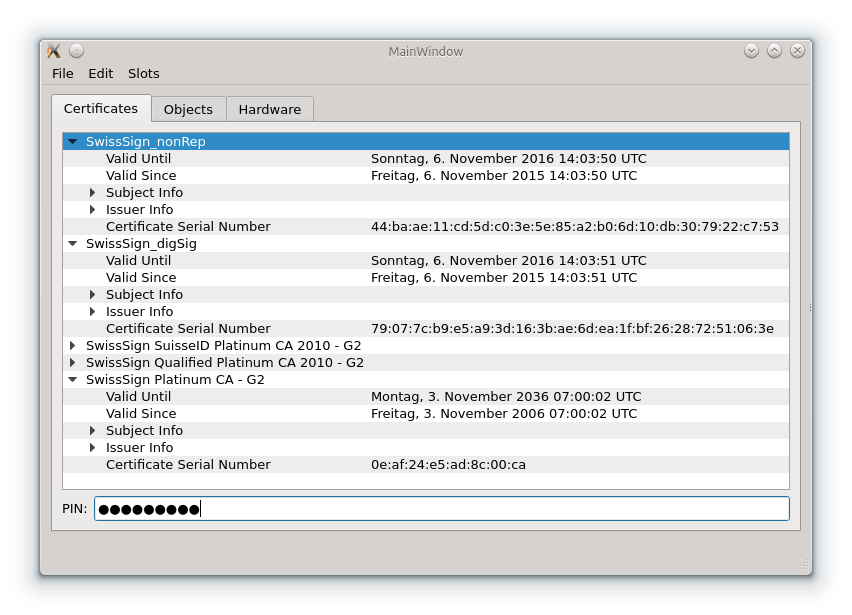Click serial number 0e:af:24:e5:ad:8c:00:ca
Viewport: 852px width, 615px height.
point(448,465)
